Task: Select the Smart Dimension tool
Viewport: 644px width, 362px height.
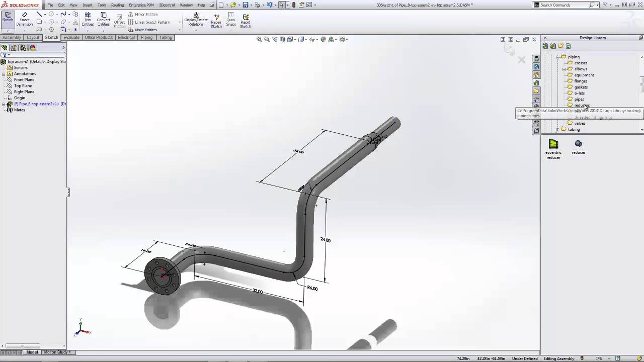Action: click(24, 19)
